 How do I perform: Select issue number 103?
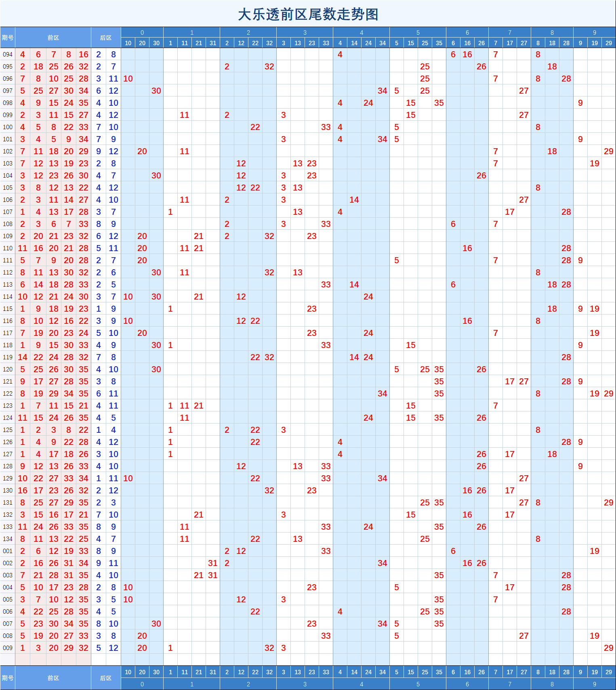(8, 164)
